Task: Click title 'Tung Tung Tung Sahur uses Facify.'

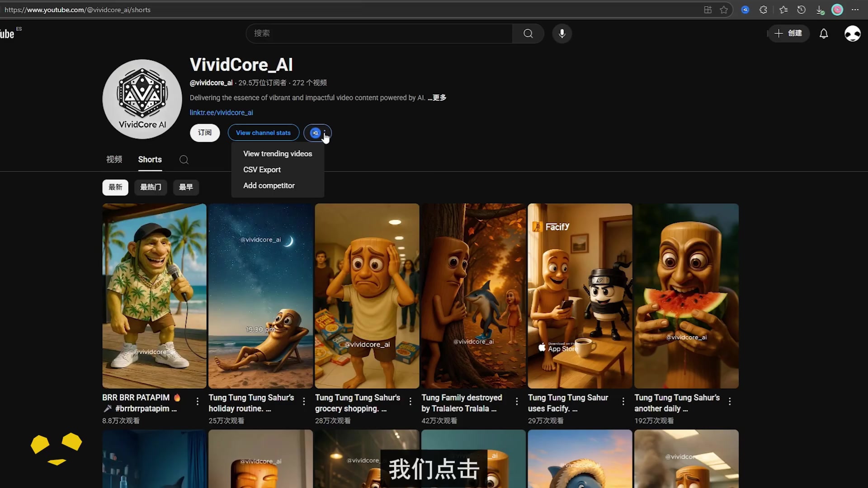Action: [x=568, y=403]
